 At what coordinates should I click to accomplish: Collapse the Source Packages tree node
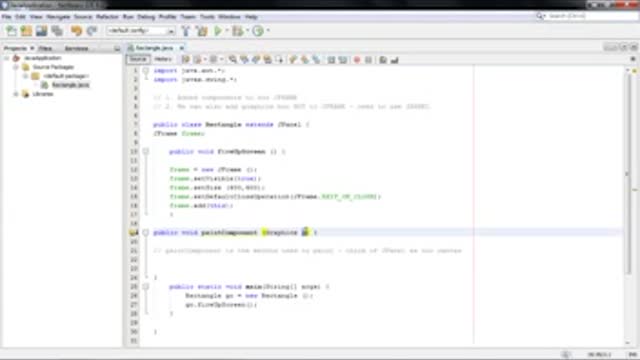coord(16,67)
